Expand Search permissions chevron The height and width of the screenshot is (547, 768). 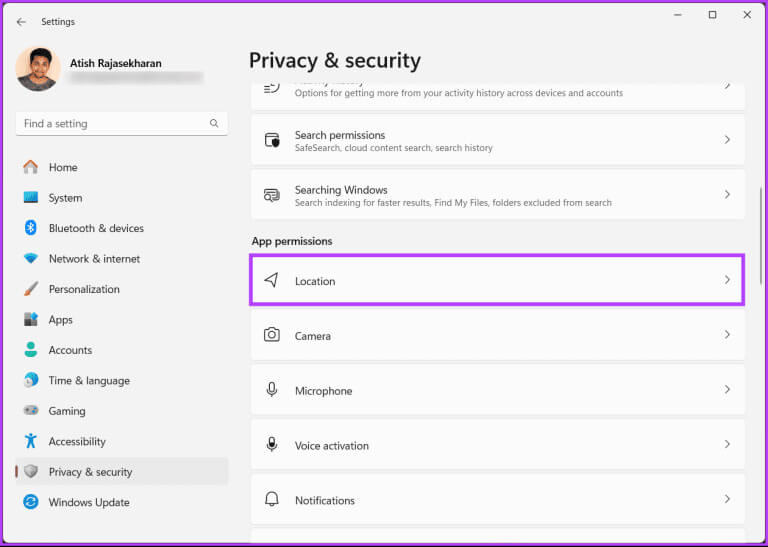tap(727, 140)
